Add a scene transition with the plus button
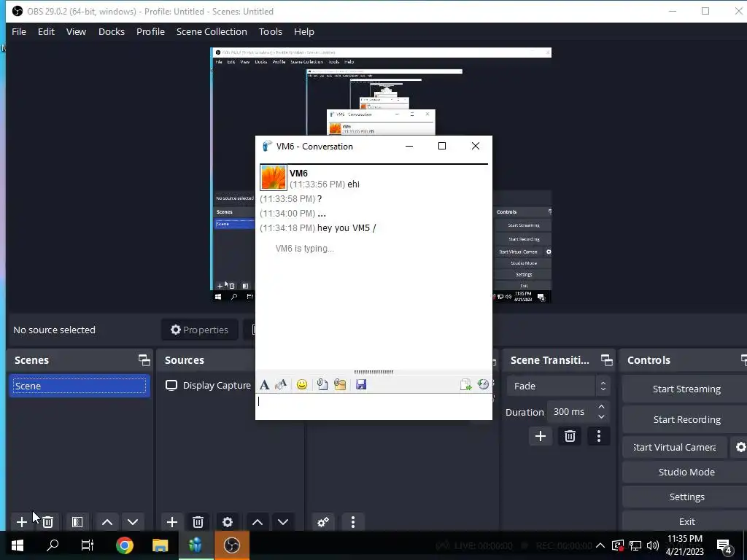Image resolution: width=747 pixels, height=560 pixels. coord(541,436)
